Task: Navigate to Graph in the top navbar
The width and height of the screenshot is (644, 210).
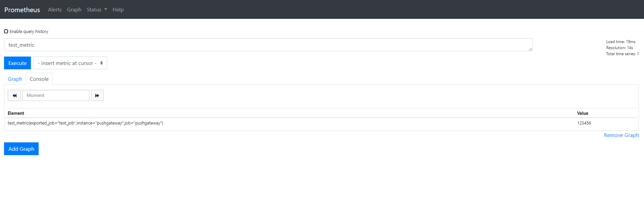Action: point(74,9)
